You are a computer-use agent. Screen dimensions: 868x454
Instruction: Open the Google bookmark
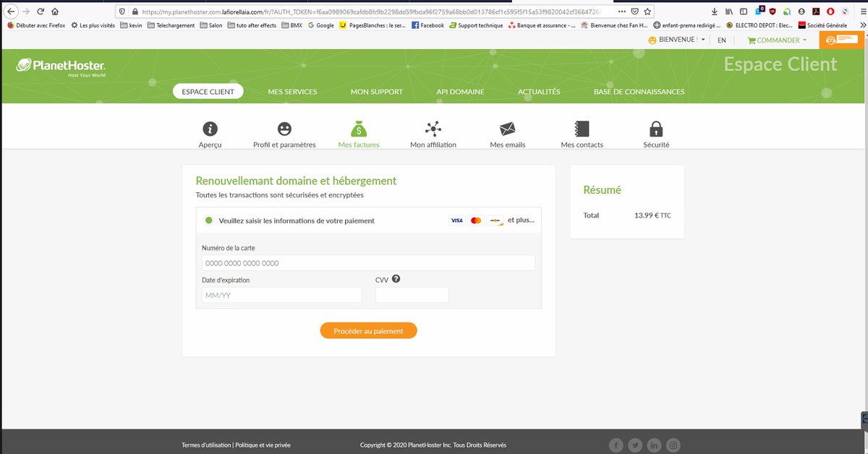pyautogui.click(x=320, y=25)
